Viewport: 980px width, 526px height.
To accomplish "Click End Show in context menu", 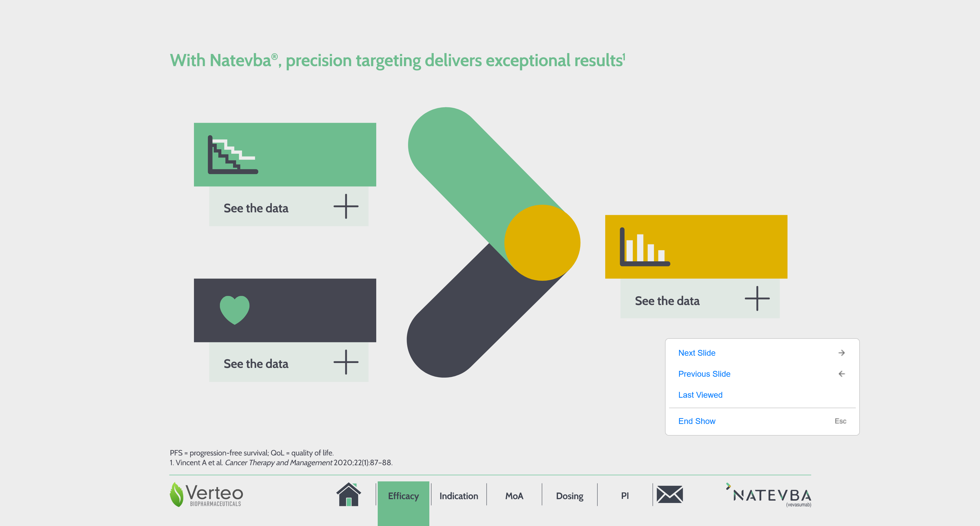I will [x=696, y=421].
